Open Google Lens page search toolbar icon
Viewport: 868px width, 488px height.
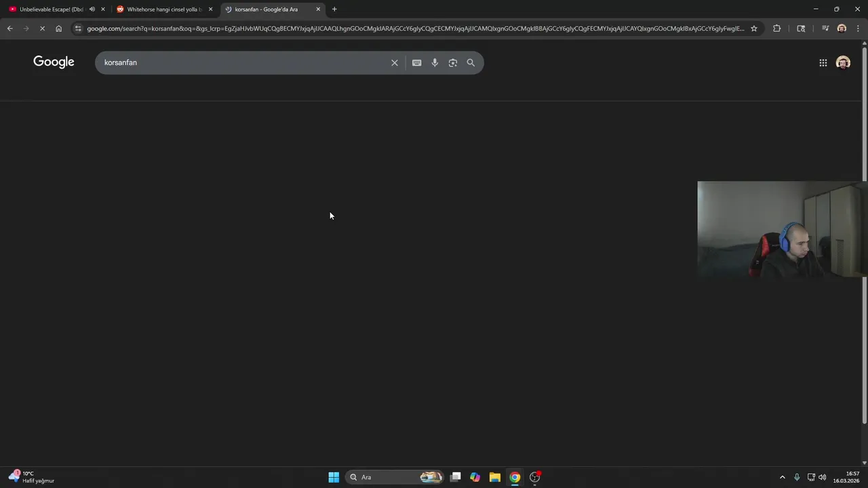point(801,28)
